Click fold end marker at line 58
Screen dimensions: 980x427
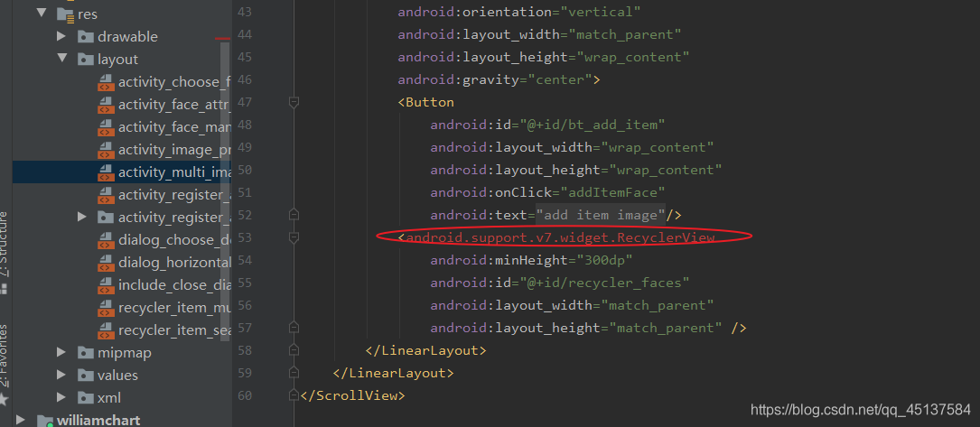click(294, 349)
